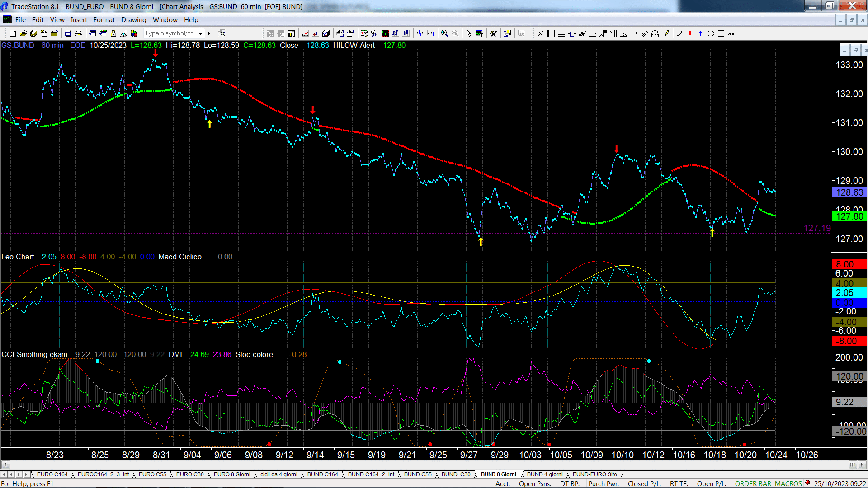Click the colored cubes icon
Image resolution: width=868 pixels, height=488 pixels.
point(134,33)
